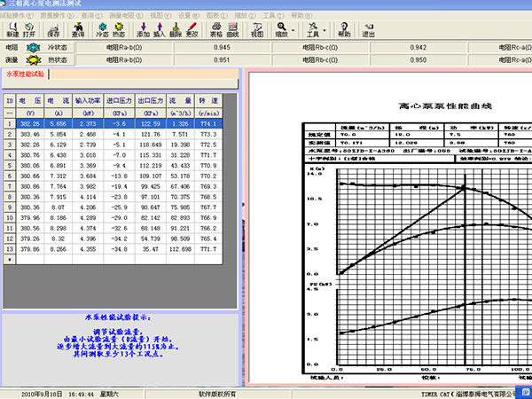Click the 查询 (Query) toolbar icon
This screenshot has height=399, width=532.
(78, 29)
